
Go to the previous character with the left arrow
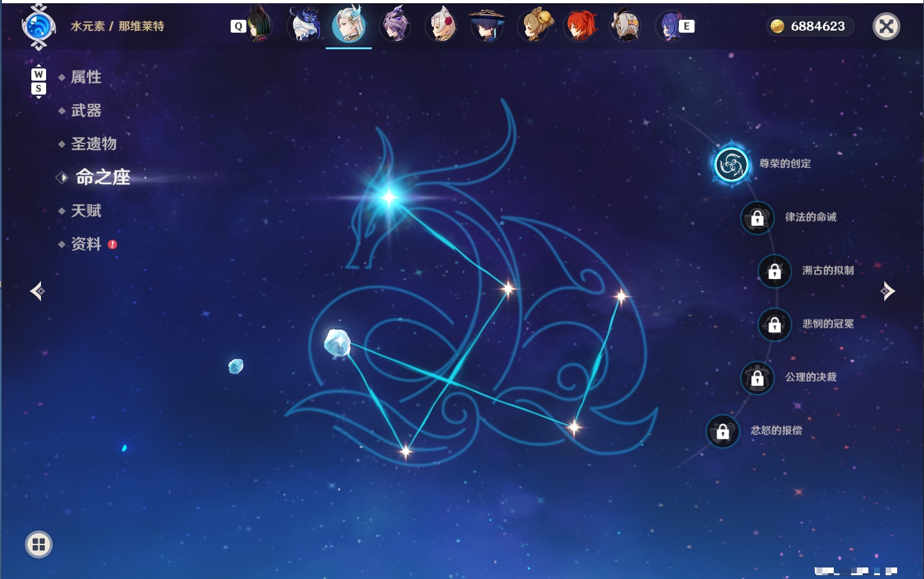tap(37, 291)
